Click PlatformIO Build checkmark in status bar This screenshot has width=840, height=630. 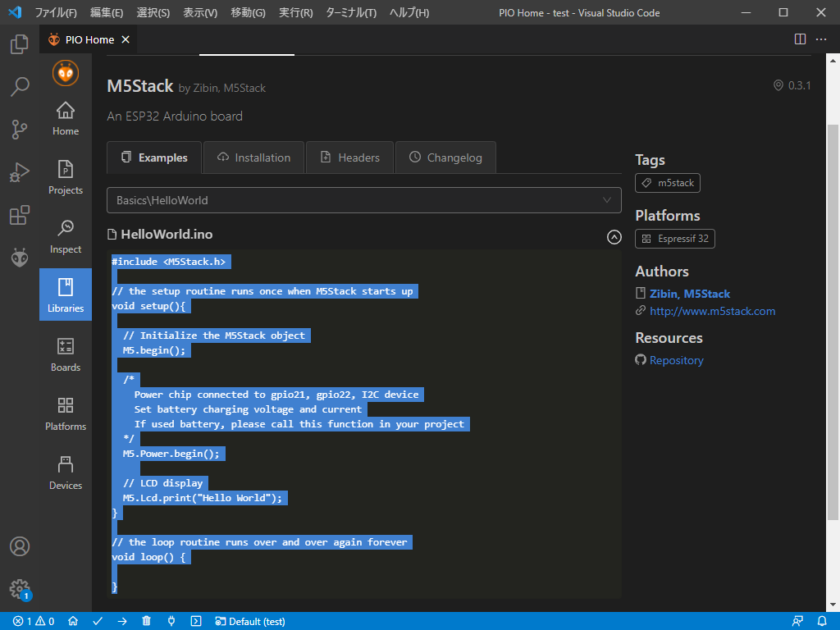pos(98,621)
